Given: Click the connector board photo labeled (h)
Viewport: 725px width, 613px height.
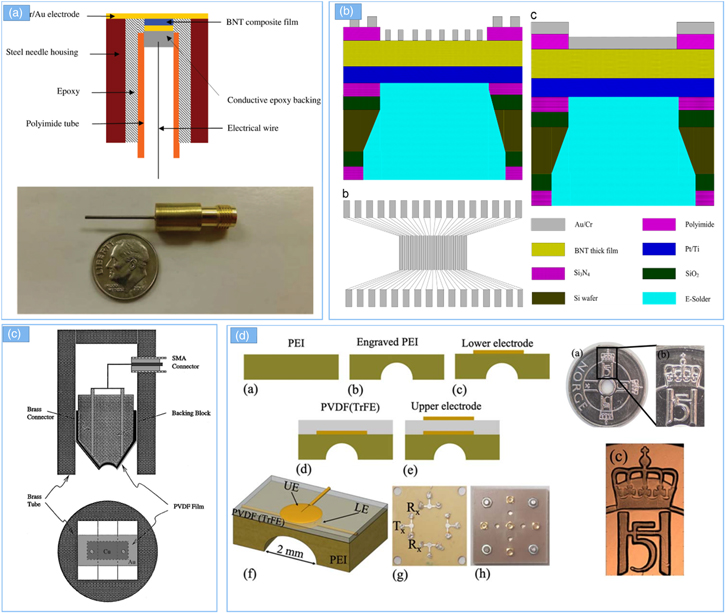Looking at the screenshot, I should tap(510, 525).
